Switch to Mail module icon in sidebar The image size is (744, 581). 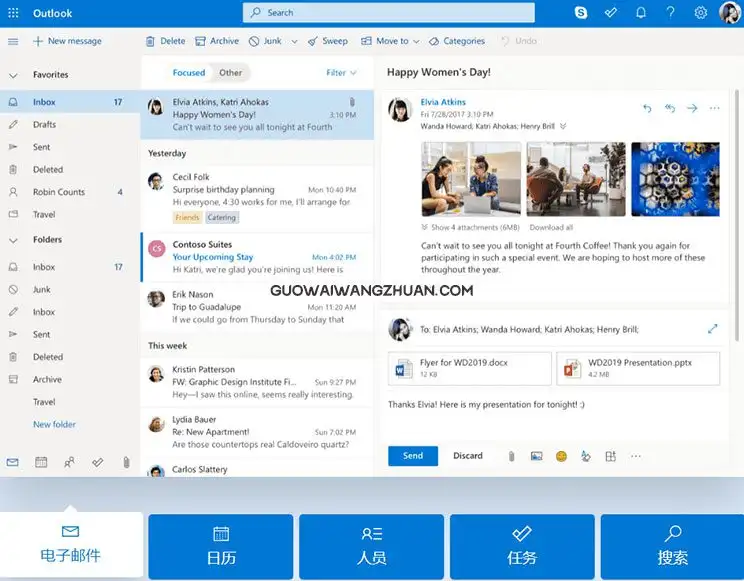13,462
